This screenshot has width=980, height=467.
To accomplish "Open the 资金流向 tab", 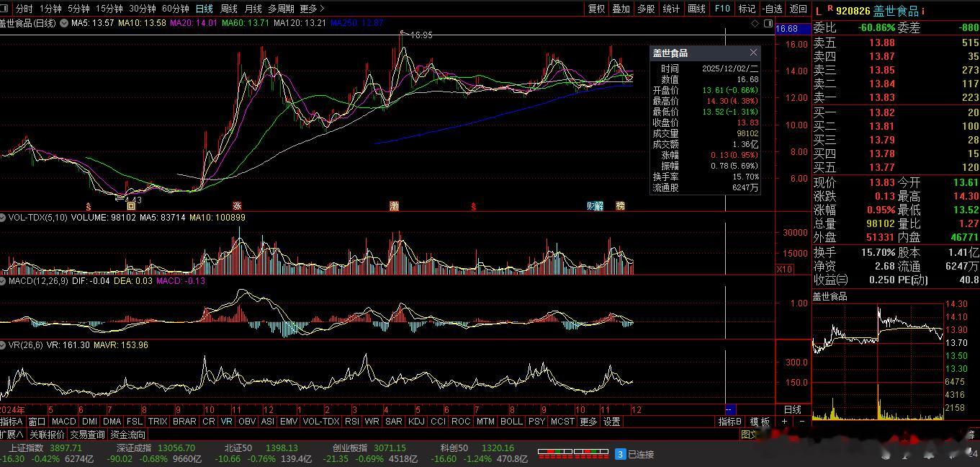I will (x=127, y=435).
